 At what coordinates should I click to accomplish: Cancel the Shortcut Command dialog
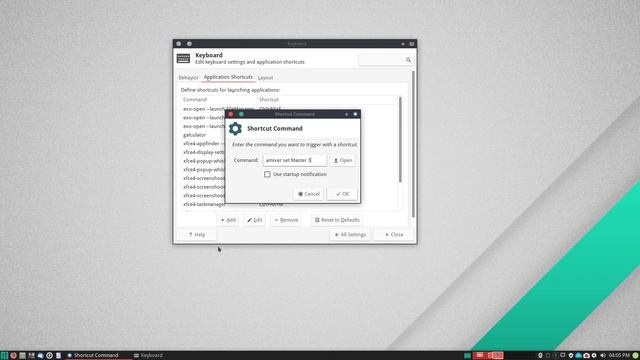pos(309,194)
